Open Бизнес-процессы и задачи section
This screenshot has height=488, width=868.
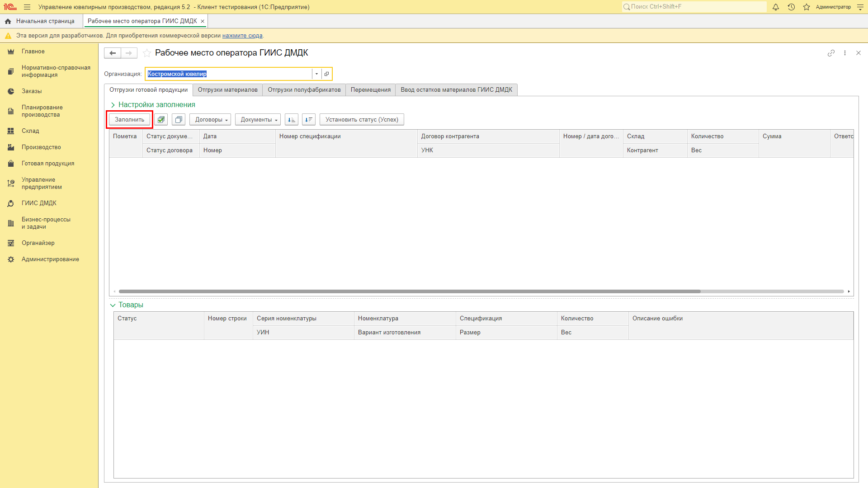[x=46, y=223]
